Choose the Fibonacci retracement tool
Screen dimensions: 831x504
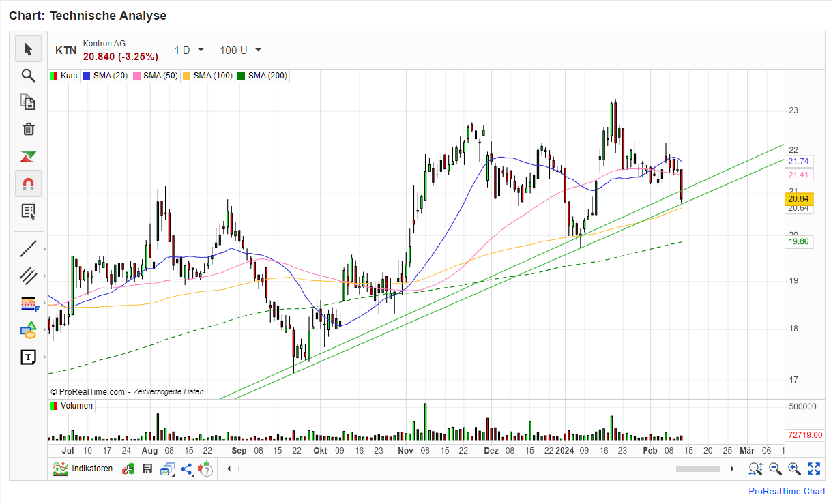(x=28, y=303)
